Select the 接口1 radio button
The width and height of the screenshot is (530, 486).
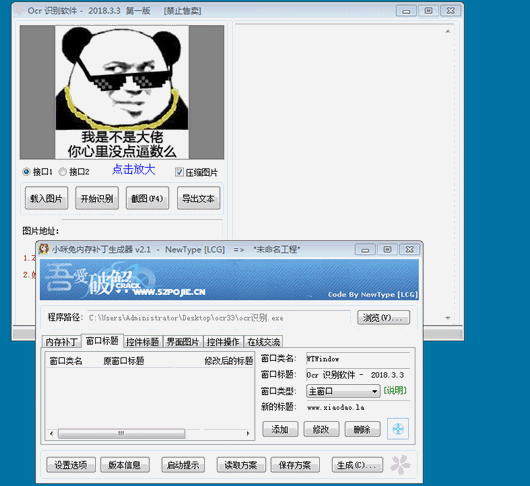[x=26, y=172]
